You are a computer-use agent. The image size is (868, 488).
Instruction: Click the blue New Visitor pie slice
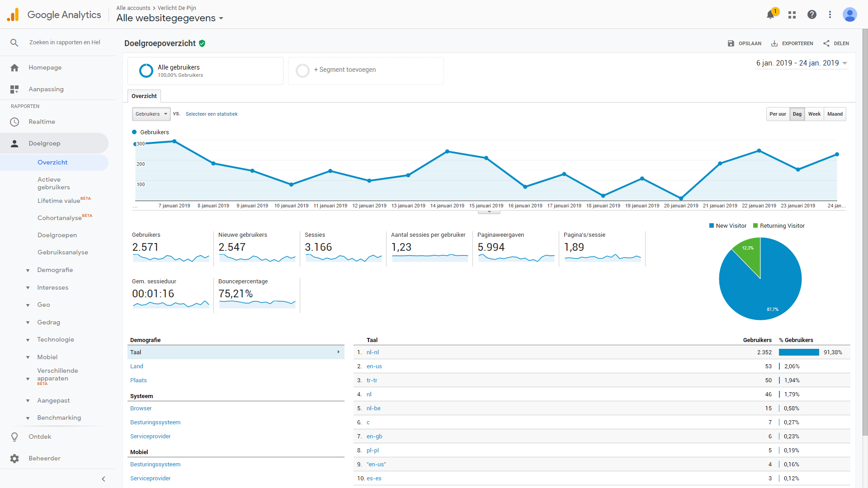point(764,289)
